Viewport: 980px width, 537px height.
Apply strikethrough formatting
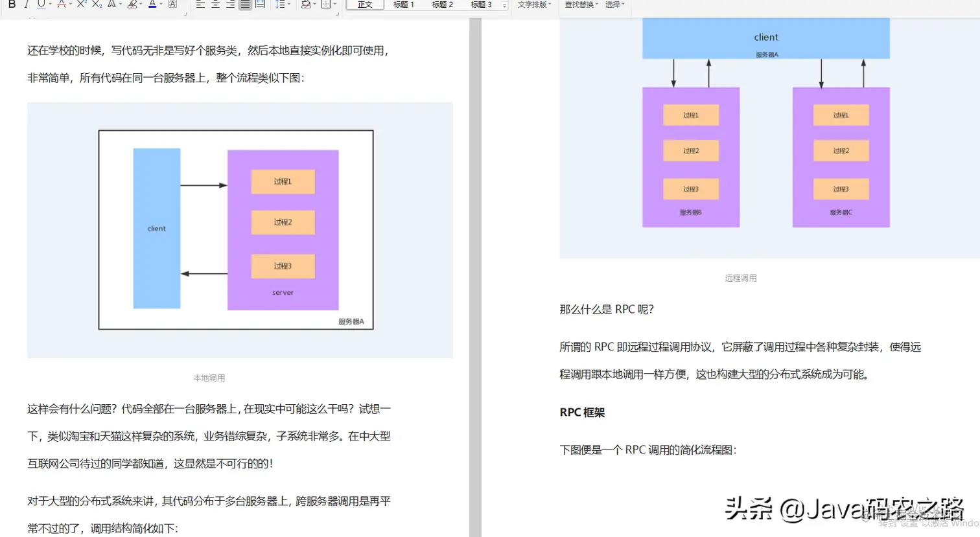point(62,5)
